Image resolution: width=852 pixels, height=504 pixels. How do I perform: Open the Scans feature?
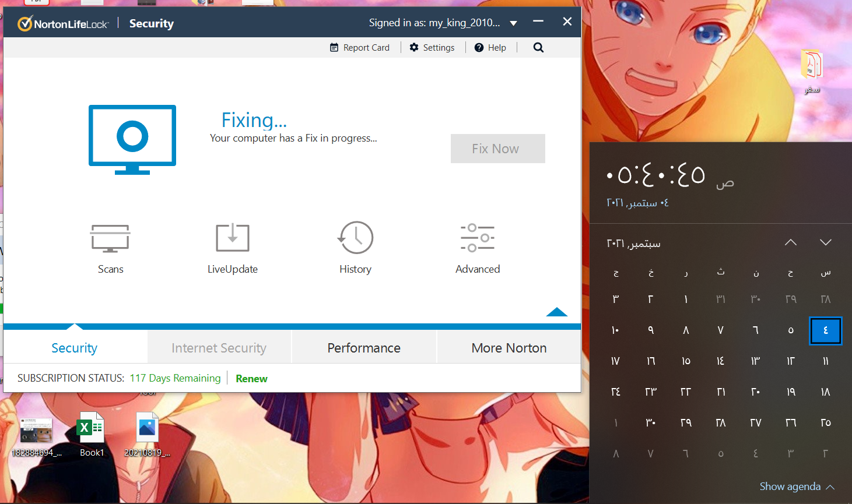click(x=110, y=249)
